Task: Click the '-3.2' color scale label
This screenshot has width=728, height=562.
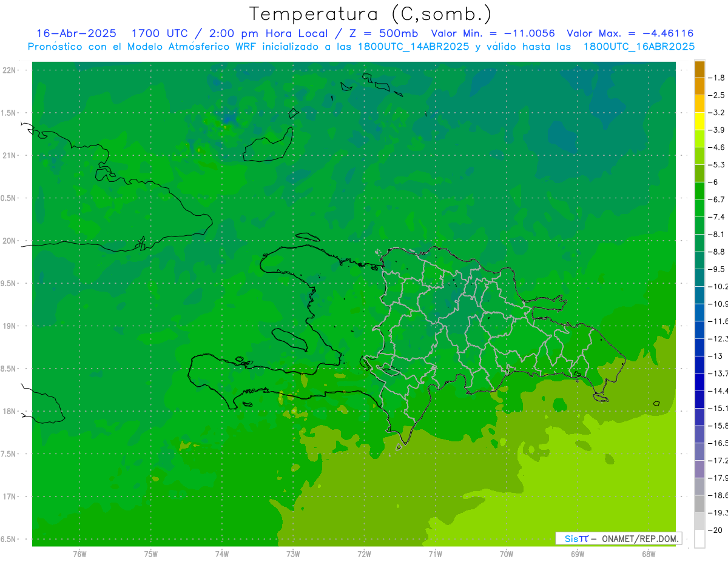Action: pyautogui.click(x=716, y=113)
